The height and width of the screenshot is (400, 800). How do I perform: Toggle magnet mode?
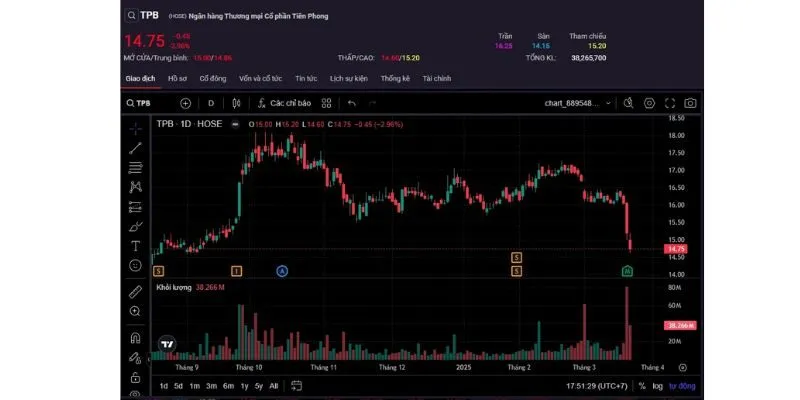(x=135, y=338)
